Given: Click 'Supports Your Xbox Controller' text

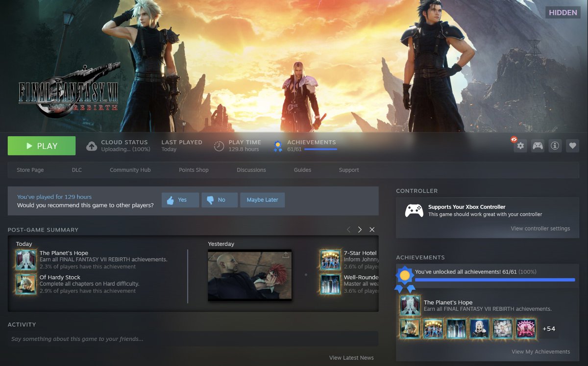Looking at the screenshot, I should pos(467,207).
